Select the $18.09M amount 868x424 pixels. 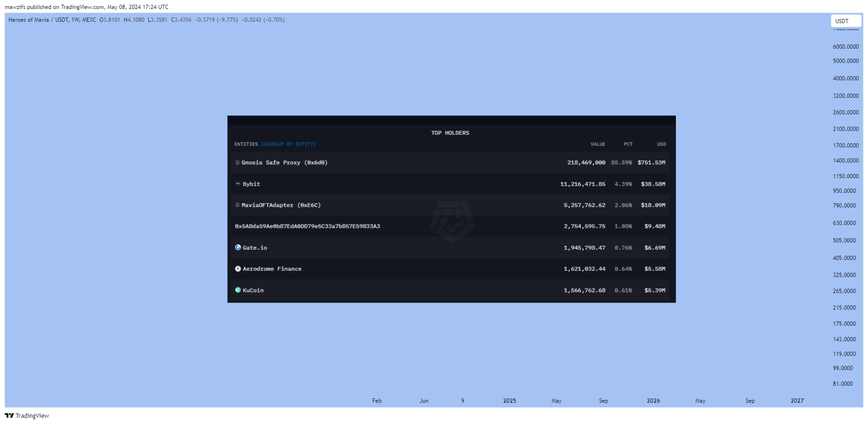coord(653,205)
